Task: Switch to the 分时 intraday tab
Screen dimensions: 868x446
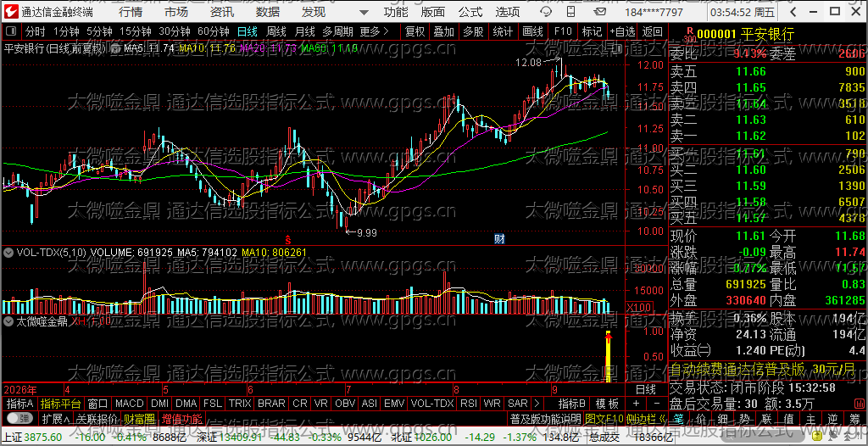Action: [36, 31]
